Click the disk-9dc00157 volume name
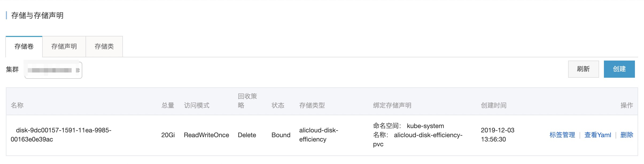The image size is (644, 164). [61, 135]
